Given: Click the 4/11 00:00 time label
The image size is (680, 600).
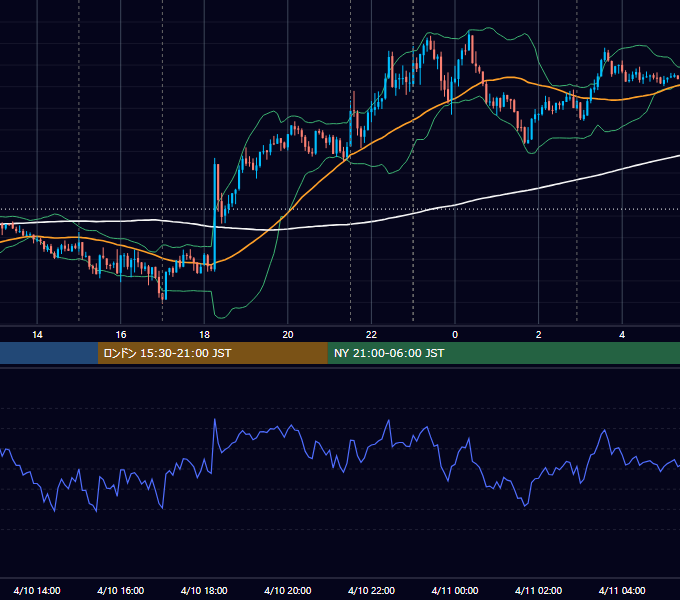Looking at the screenshot, I should click(x=455, y=590).
